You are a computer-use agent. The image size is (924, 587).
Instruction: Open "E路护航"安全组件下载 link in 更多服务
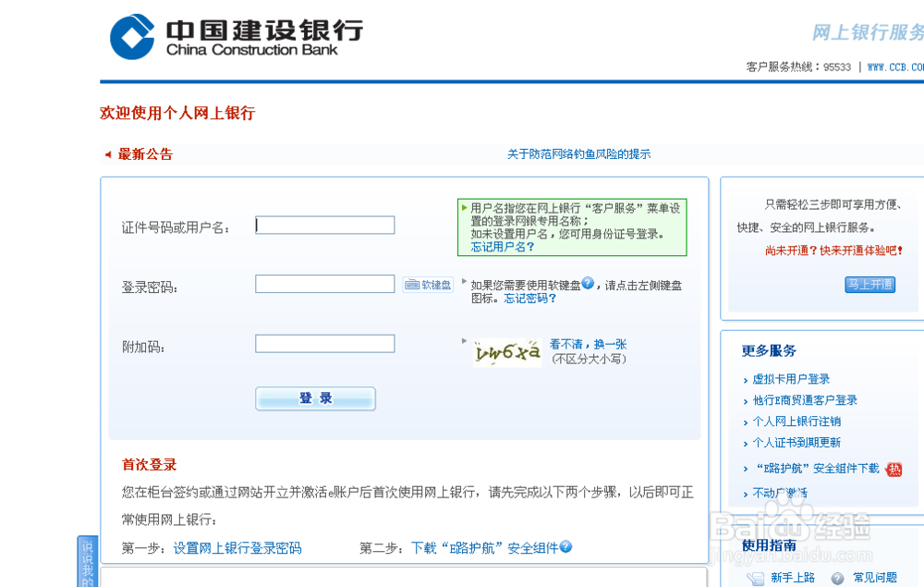coord(816,469)
